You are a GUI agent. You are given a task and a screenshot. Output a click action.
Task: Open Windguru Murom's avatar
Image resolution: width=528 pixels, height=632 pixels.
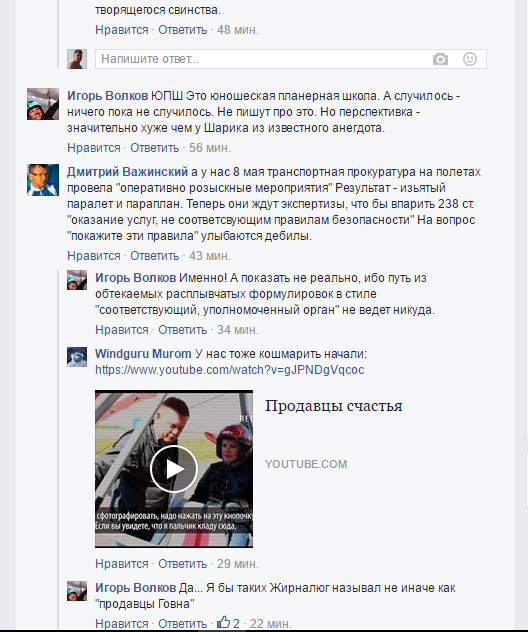coord(77,357)
